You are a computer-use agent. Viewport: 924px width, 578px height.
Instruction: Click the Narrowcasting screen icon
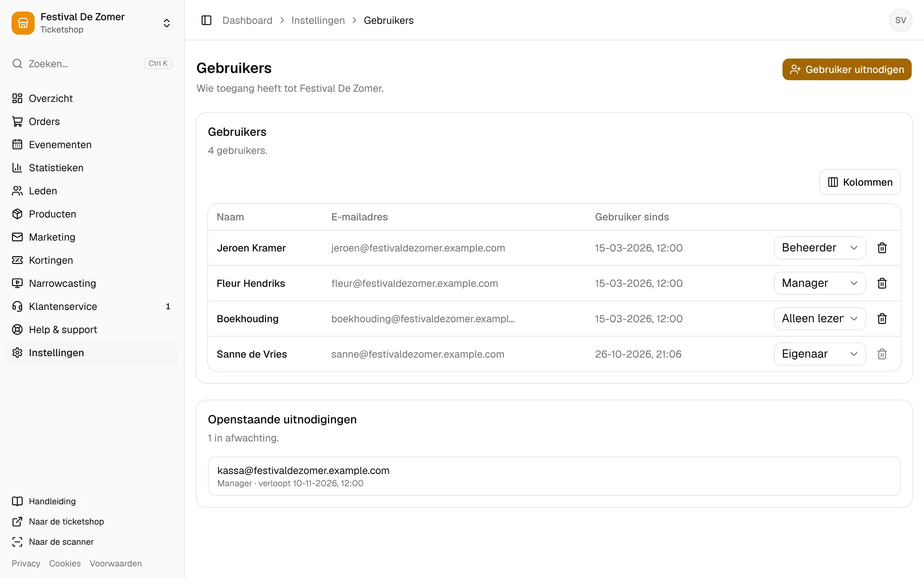(x=17, y=283)
